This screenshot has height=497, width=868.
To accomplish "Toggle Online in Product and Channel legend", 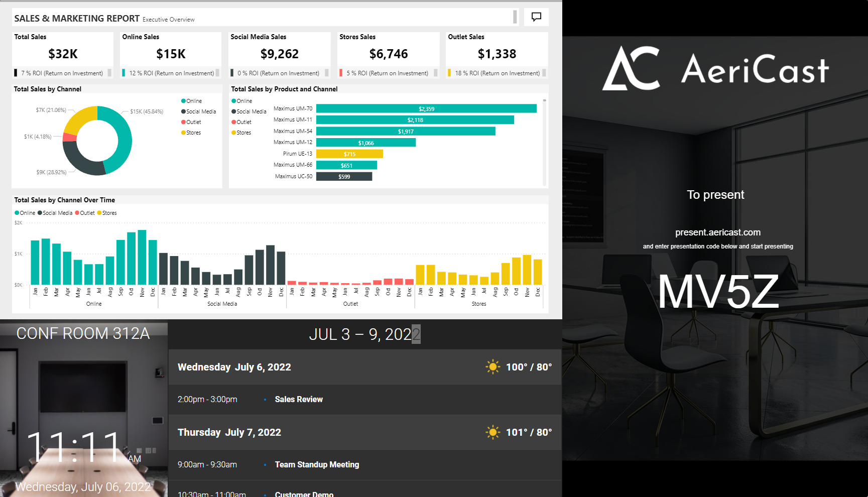I will [x=241, y=101].
